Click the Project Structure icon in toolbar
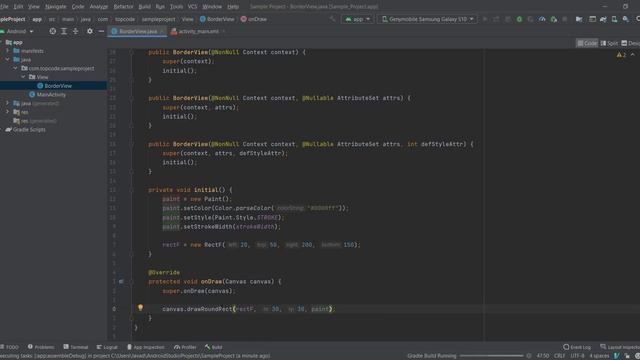Viewport: 640px width, 360px height. tap(579, 19)
